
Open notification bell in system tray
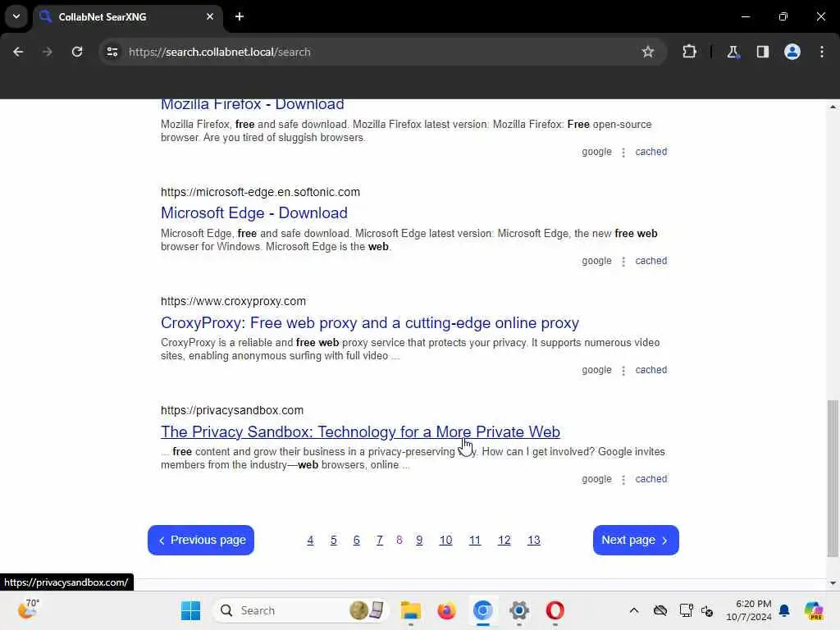tap(784, 610)
